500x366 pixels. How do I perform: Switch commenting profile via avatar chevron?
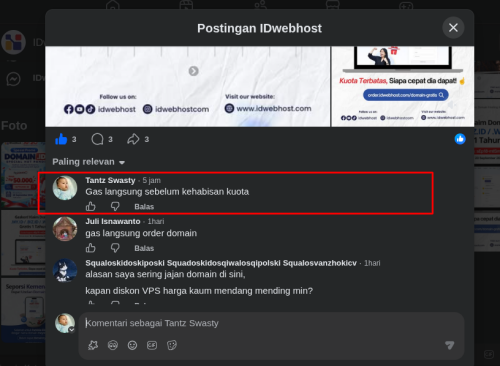(x=72, y=330)
